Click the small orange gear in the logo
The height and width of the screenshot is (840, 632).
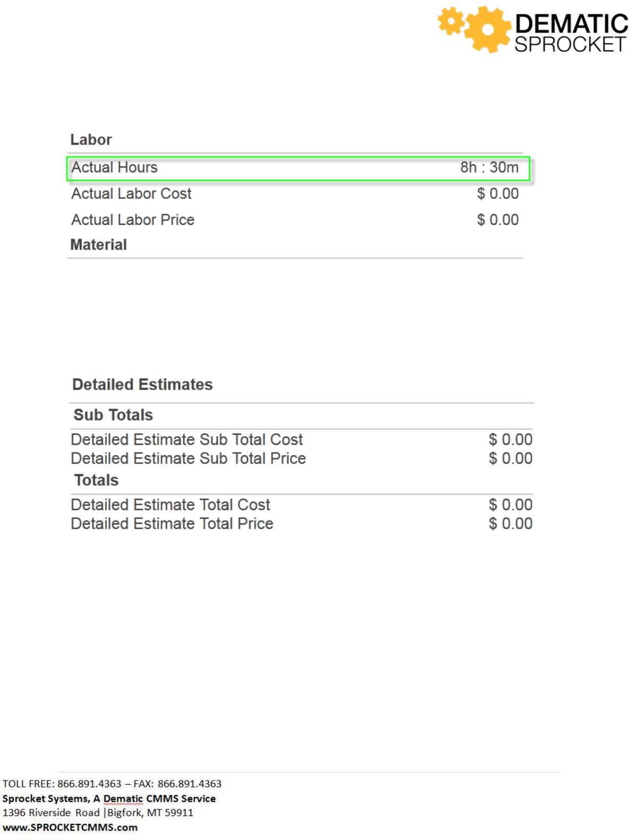(451, 21)
